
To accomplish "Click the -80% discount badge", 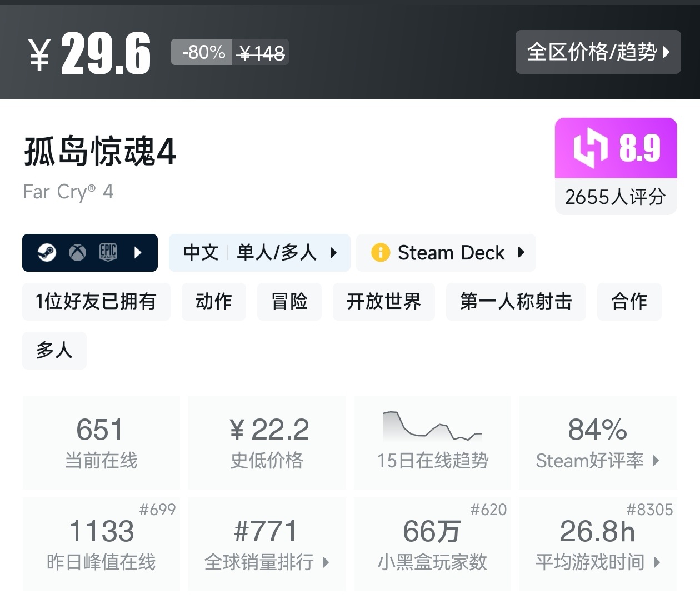I will coord(201,52).
